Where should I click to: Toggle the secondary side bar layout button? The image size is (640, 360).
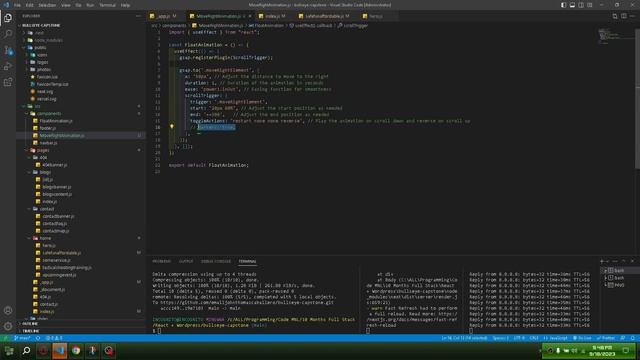coord(581,5)
